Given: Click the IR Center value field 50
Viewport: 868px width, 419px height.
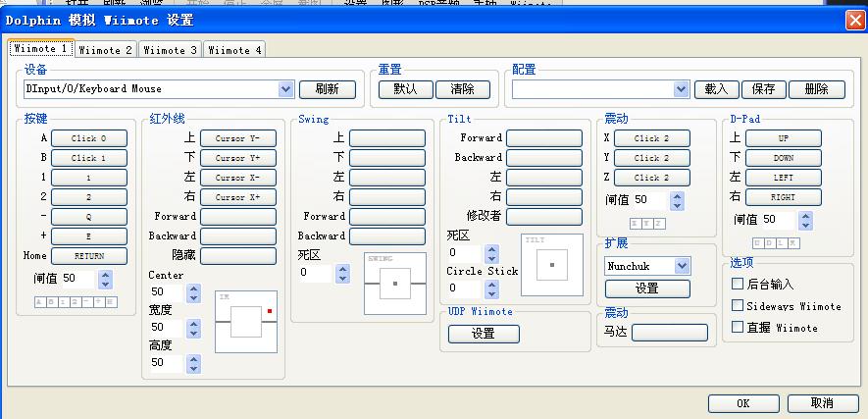Looking at the screenshot, I should click(x=167, y=292).
